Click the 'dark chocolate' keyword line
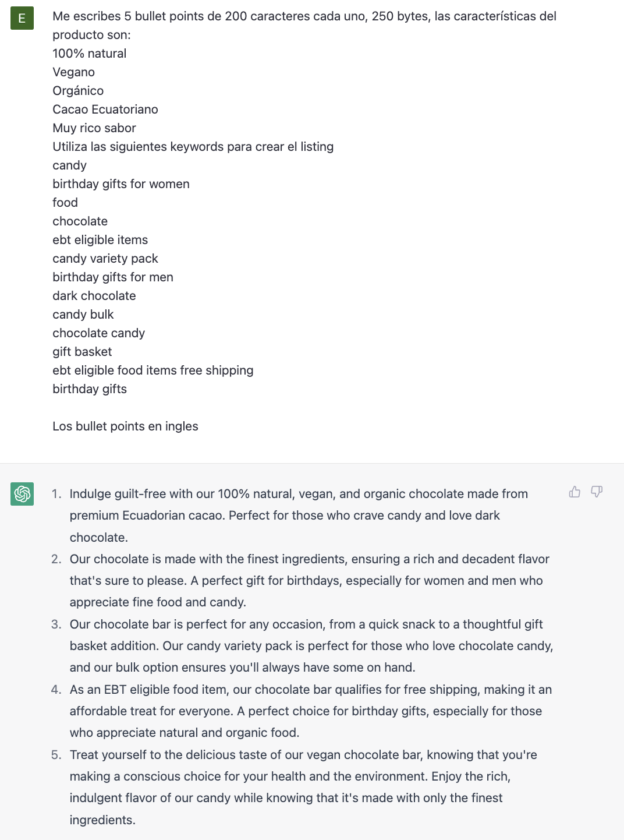 click(x=94, y=296)
